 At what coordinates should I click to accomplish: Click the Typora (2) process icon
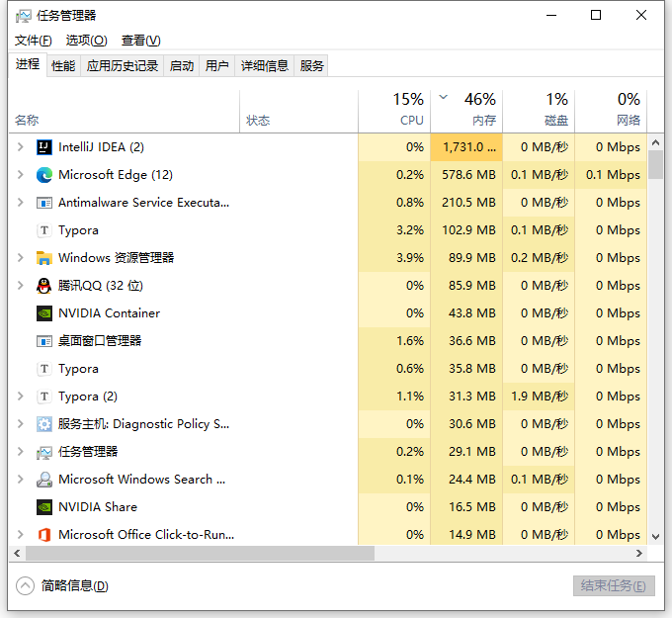coord(44,397)
